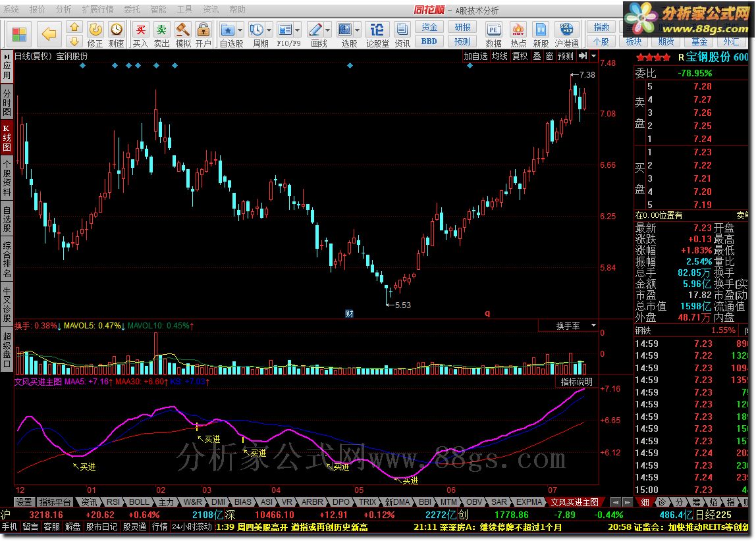Toggle 窗 multi-window mode
Screen dimensions: 756x541
pyautogui.click(x=549, y=56)
